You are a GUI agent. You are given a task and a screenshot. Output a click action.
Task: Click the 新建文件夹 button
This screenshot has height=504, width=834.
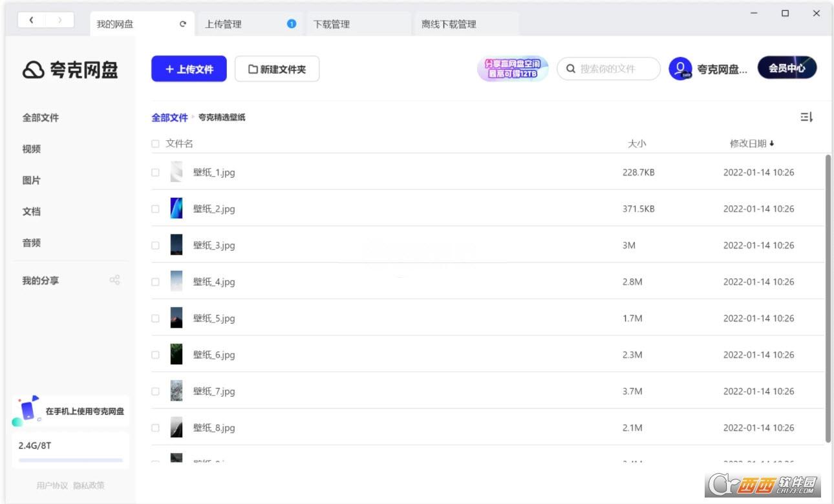click(x=277, y=69)
